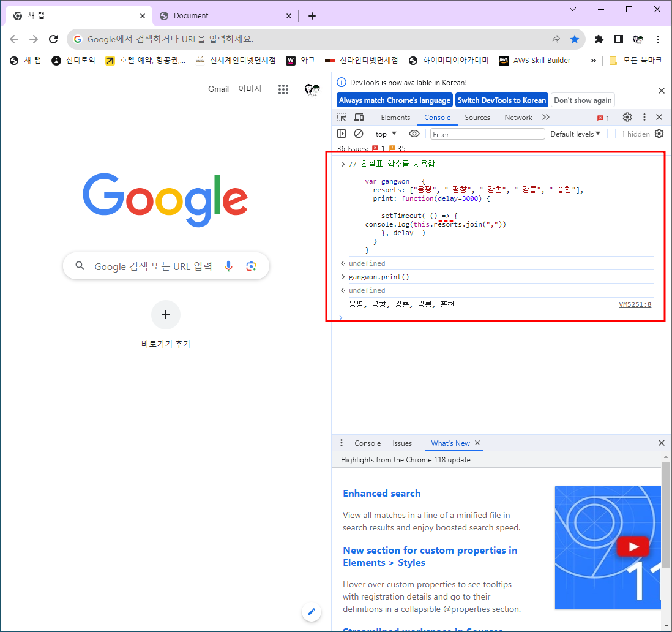Image resolution: width=672 pixels, height=632 pixels.
Task: Click Don't show again
Action: (583, 100)
